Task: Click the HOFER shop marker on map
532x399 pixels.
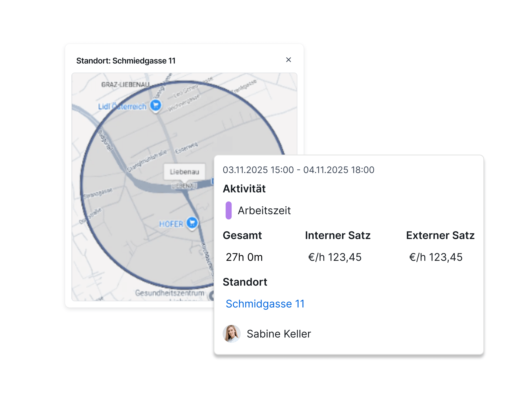Action: pyautogui.click(x=192, y=223)
